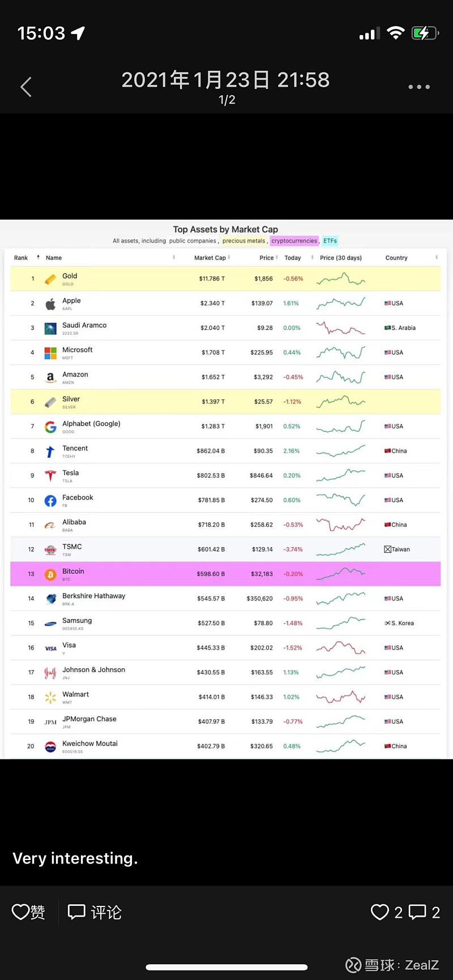Tap the like count heart
This screenshot has width=453, height=980.
pos(380,912)
